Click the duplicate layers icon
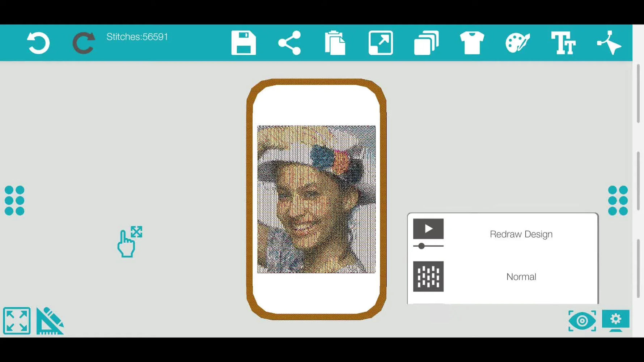The height and width of the screenshot is (362, 644). 426,43
